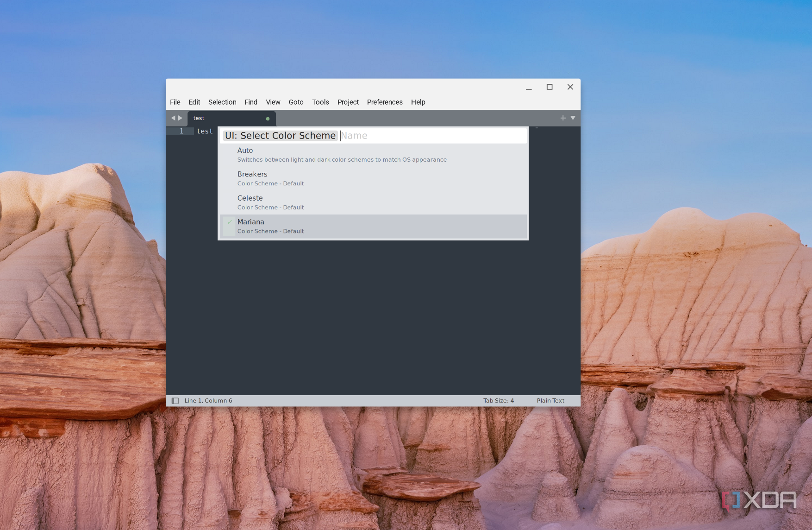This screenshot has width=812, height=530.
Task: Open the Tools menu
Action: [320, 102]
